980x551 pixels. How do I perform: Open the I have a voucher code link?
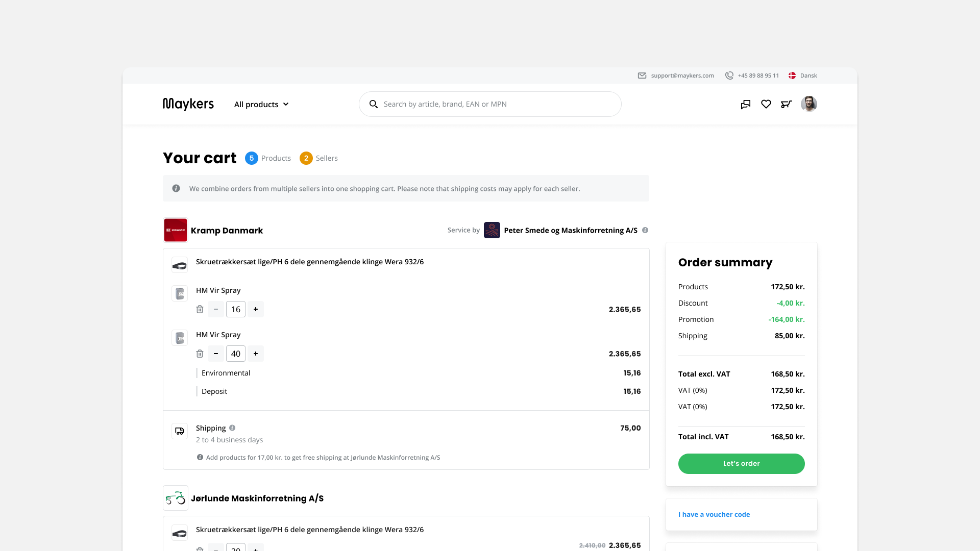714,514
